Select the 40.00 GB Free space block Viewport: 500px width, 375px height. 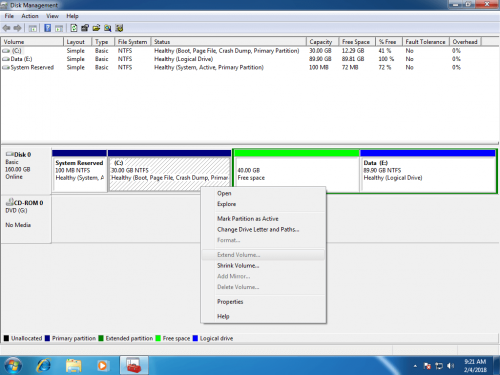click(296, 171)
